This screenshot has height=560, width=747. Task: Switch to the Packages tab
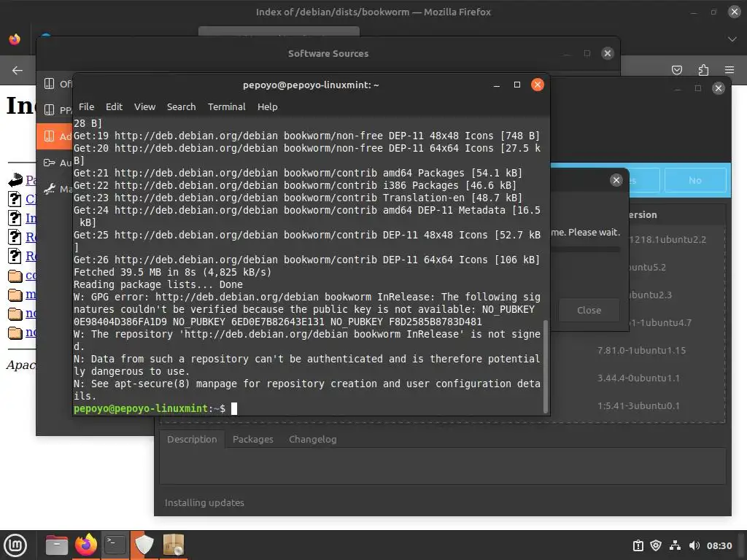click(x=253, y=439)
